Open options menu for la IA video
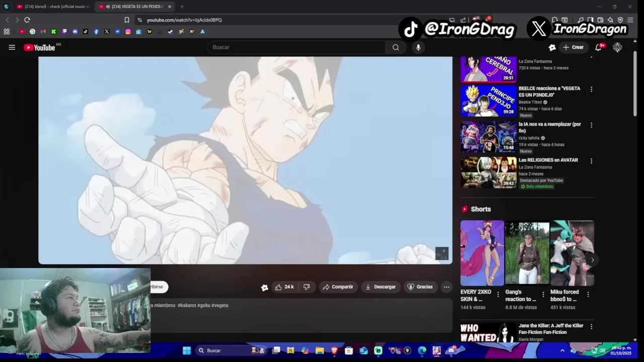 coord(591,125)
